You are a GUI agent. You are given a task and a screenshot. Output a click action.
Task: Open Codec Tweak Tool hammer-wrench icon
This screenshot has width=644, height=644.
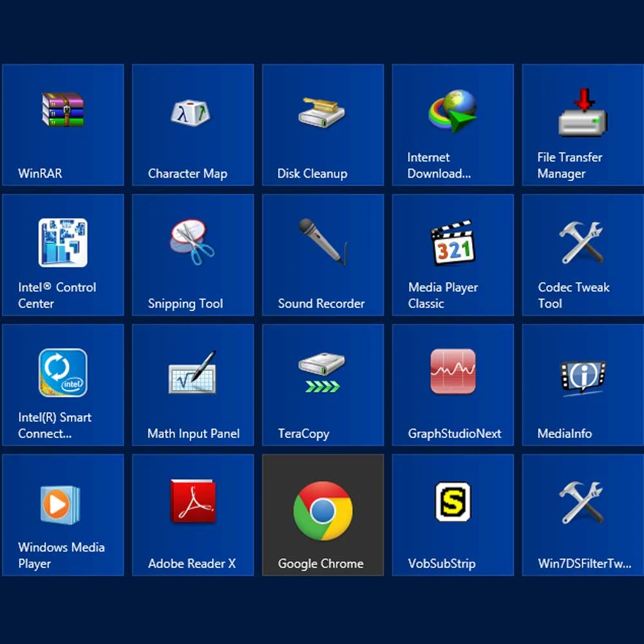coord(582,242)
